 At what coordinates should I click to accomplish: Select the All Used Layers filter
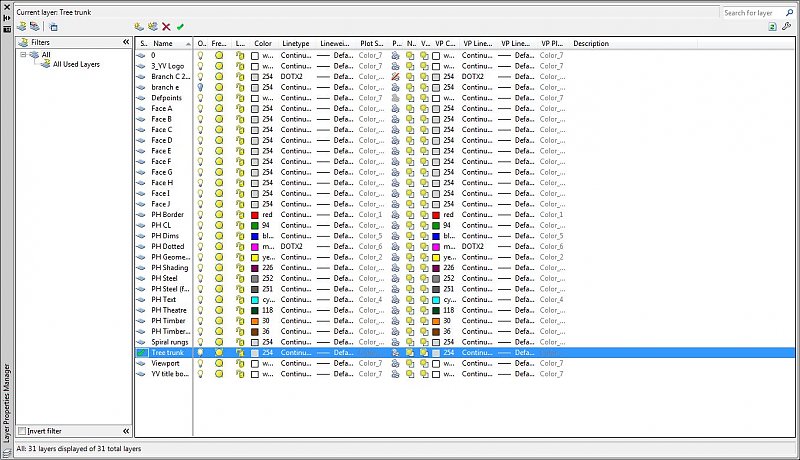click(76, 64)
